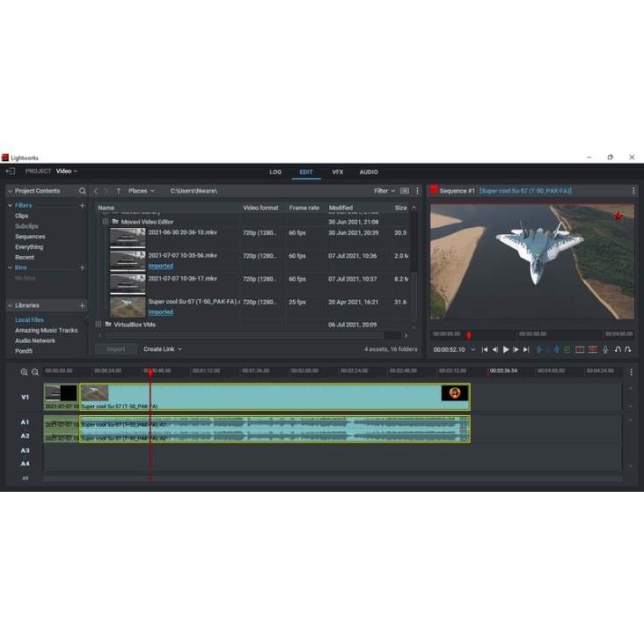Expand the Movavi Video Editor folder

point(105,222)
